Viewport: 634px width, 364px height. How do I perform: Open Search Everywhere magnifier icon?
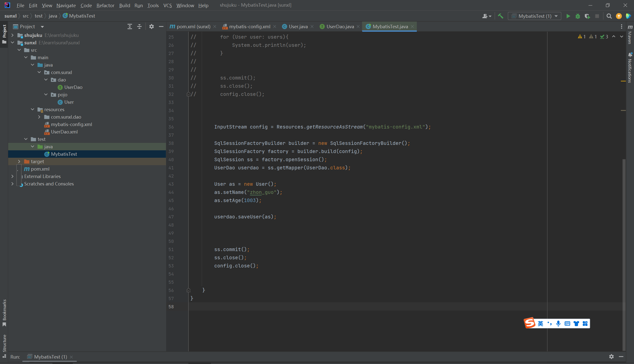click(609, 16)
